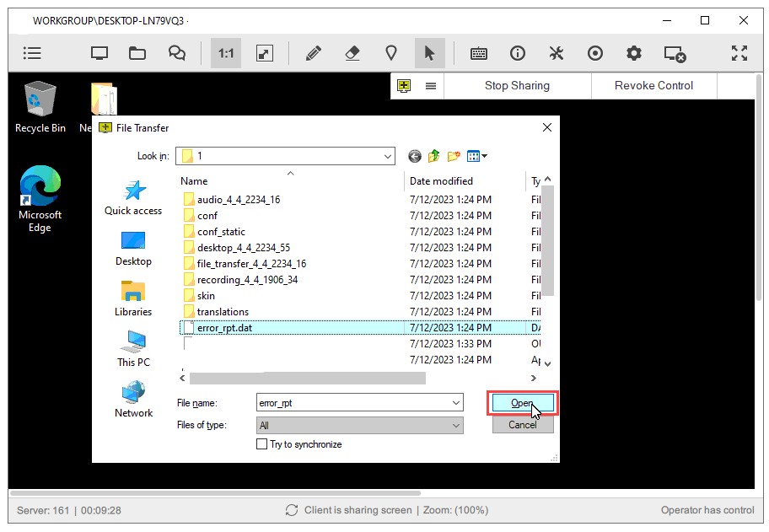769x532 pixels.
Task: Click Stop Sharing
Action: [x=518, y=85]
